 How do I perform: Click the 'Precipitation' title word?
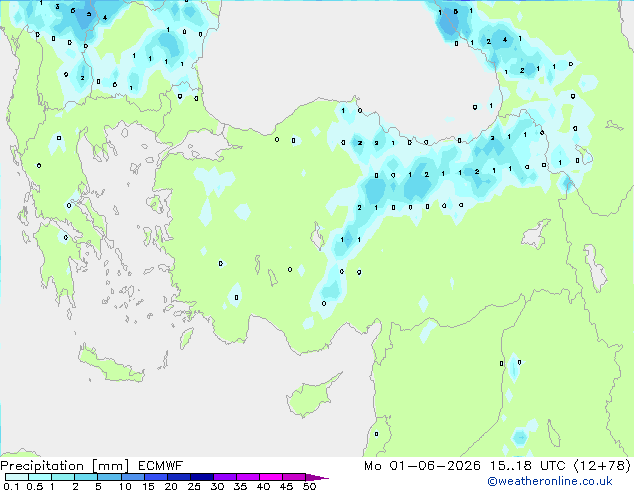[x=42, y=466]
